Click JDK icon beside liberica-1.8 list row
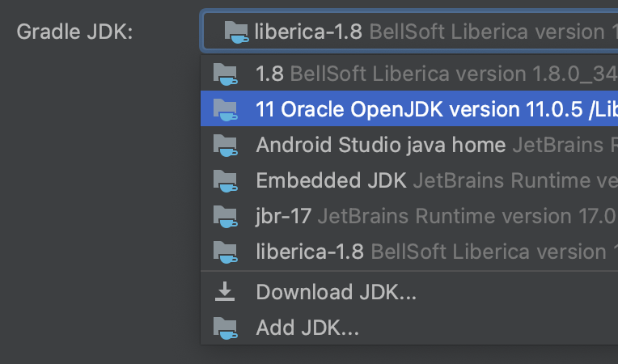Viewport: 618px width, 364px height. pyautogui.click(x=226, y=252)
